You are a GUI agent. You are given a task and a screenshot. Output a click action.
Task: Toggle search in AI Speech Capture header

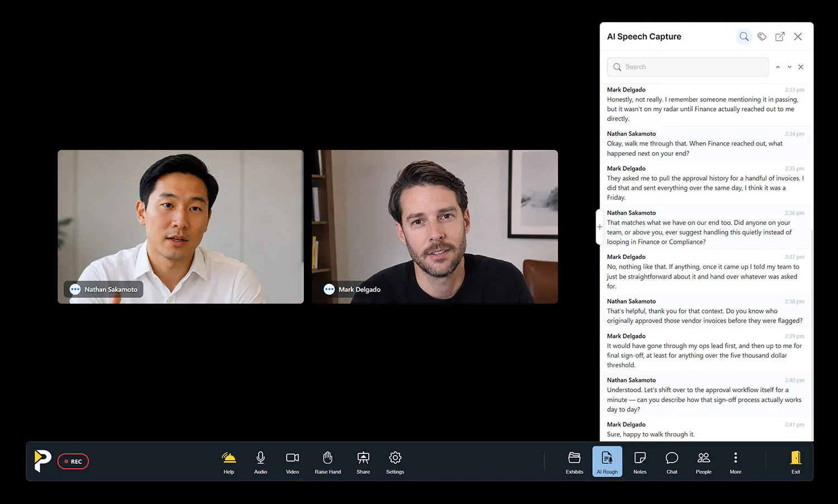744,37
